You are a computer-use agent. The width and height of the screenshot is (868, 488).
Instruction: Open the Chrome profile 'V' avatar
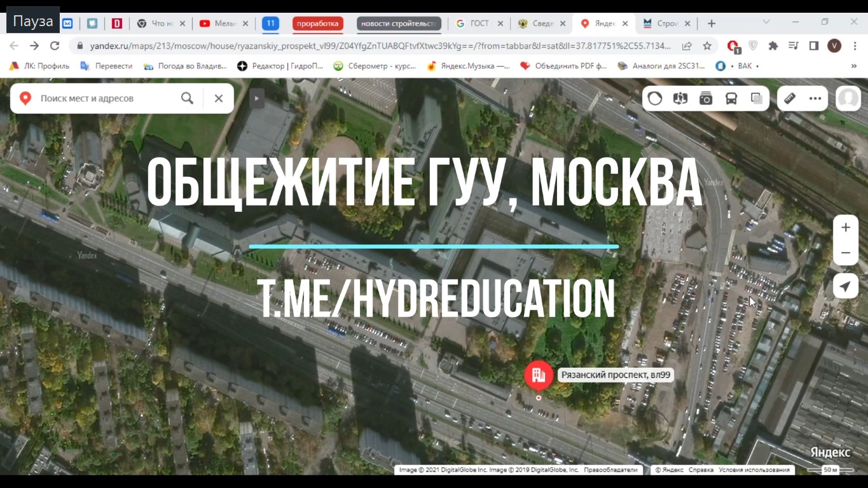point(834,46)
